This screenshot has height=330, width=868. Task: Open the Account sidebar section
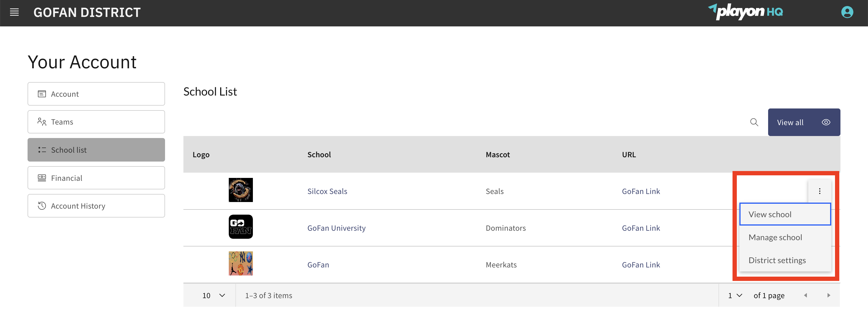(96, 94)
